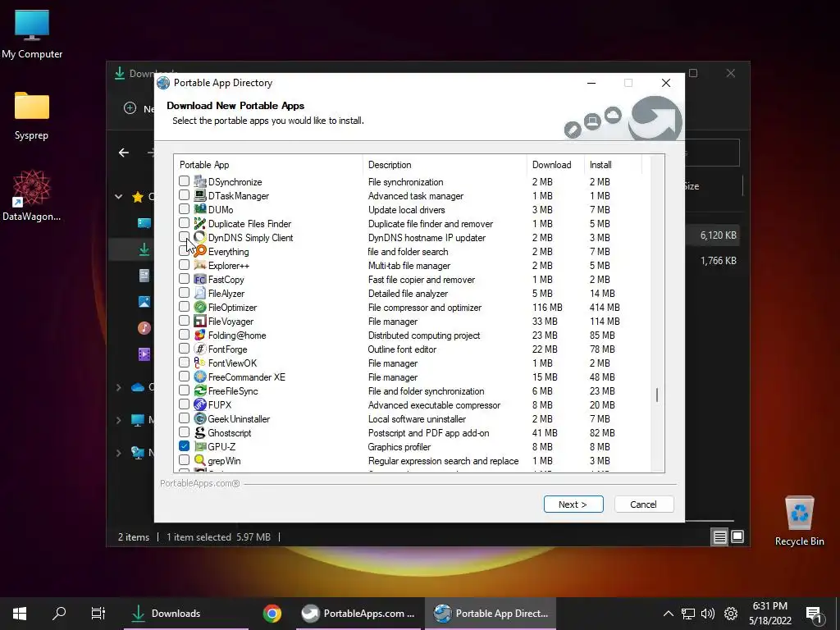Go back in the Downloads window
The width and height of the screenshot is (840, 630).
pos(124,153)
